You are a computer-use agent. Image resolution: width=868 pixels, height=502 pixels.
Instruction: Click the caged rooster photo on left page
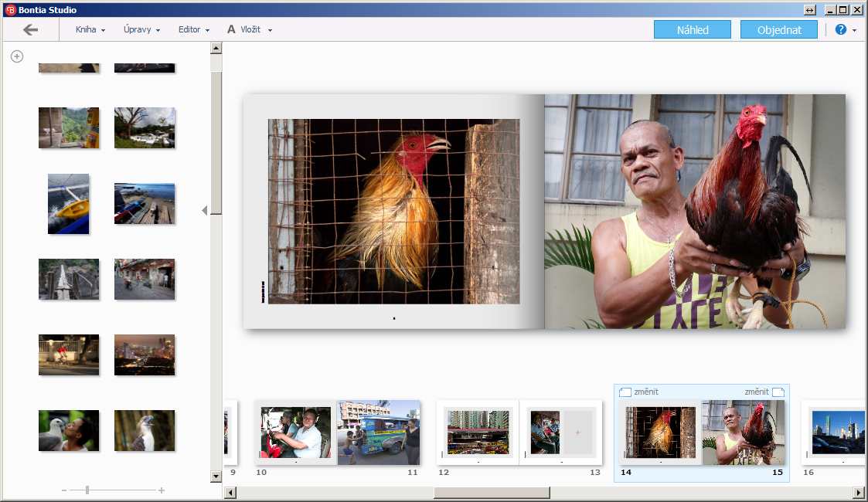[x=393, y=211]
